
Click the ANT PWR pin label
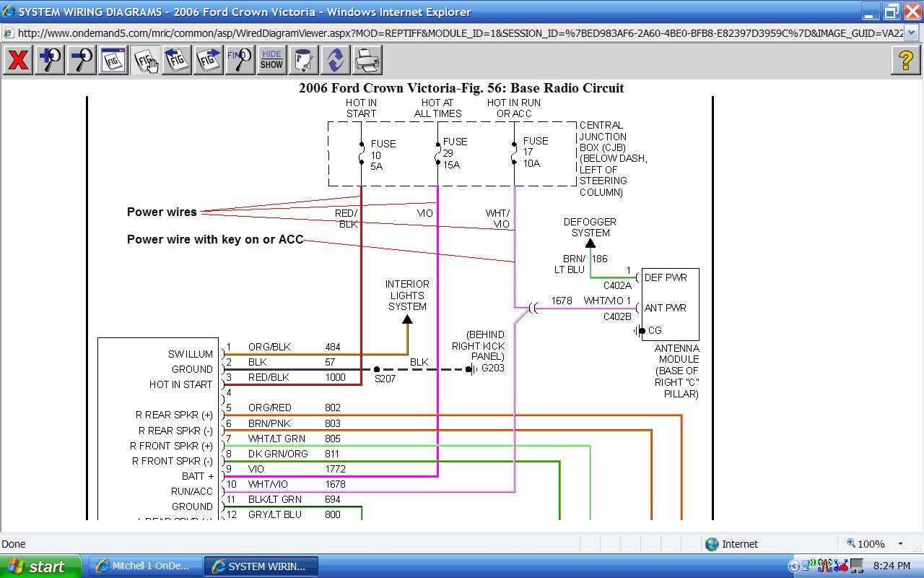pos(666,308)
